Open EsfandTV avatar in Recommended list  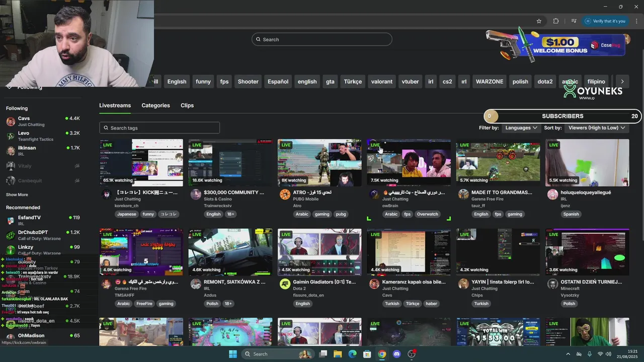pyautogui.click(x=11, y=220)
